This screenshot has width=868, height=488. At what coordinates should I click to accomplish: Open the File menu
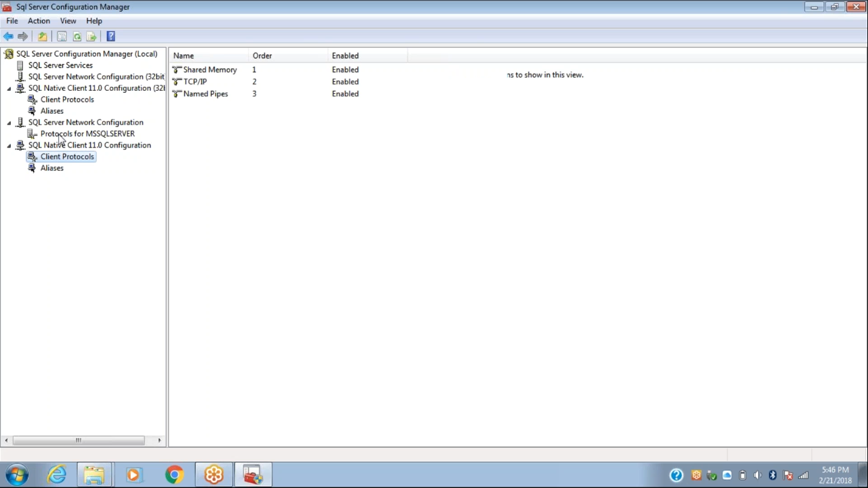point(12,21)
